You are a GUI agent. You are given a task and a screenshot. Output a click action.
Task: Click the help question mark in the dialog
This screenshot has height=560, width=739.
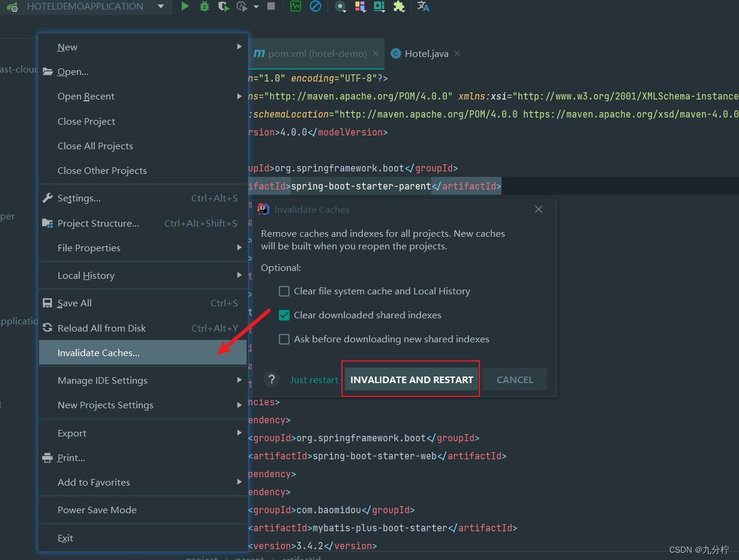(x=271, y=379)
